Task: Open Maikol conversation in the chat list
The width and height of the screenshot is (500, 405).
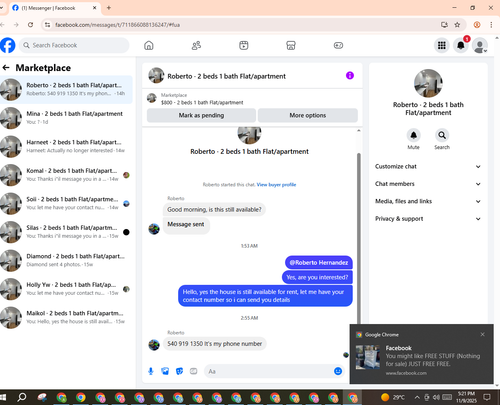Action: (x=66, y=317)
